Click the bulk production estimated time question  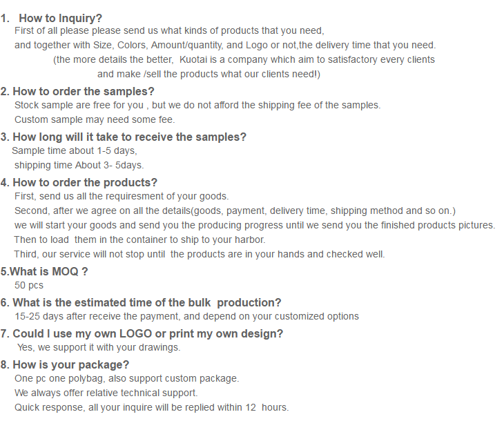point(141,302)
